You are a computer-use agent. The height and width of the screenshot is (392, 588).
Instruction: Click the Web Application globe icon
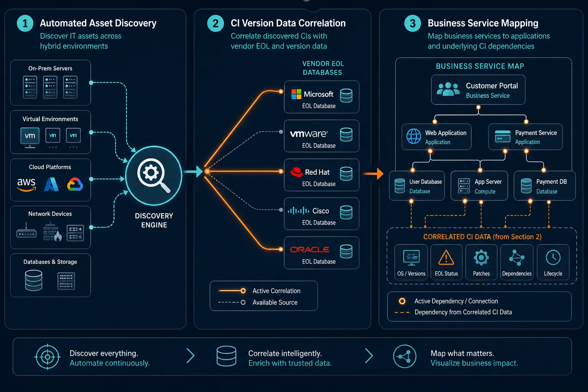click(414, 136)
